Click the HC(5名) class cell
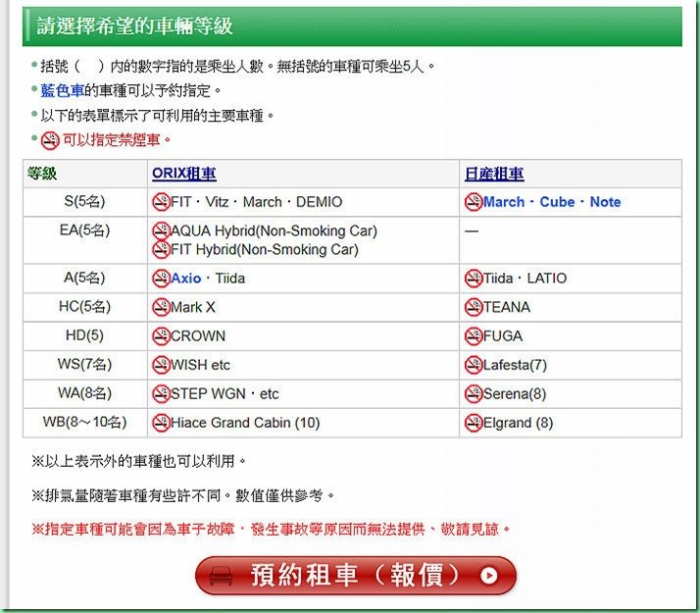This screenshot has width=700, height=613. point(85,307)
